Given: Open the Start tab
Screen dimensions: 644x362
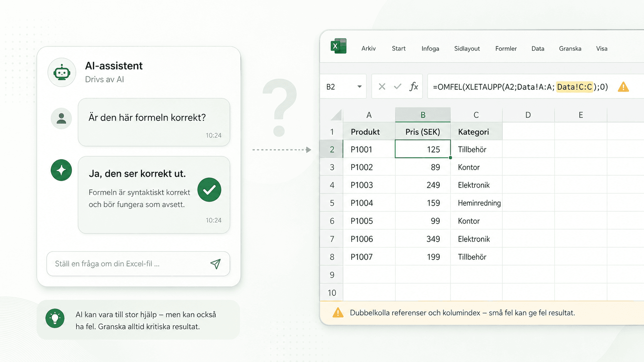Looking at the screenshot, I should 399,48.
